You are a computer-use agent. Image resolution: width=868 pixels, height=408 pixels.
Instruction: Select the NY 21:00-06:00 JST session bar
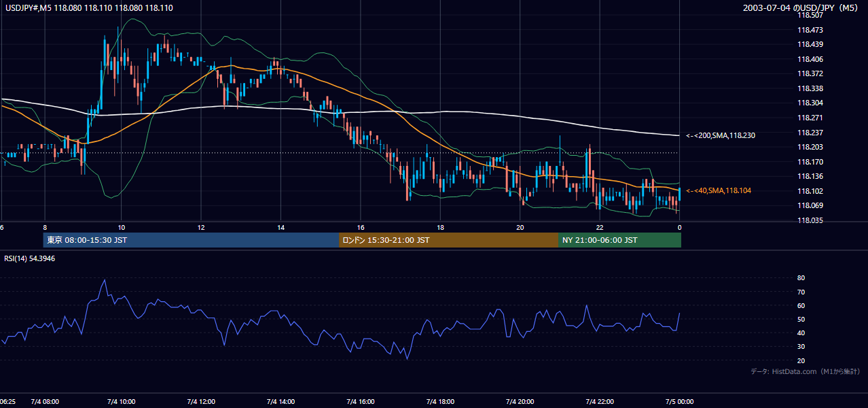[619, 240]
